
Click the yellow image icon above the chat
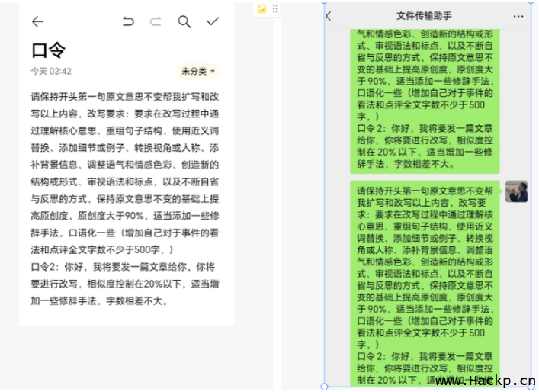pyautogui.click(x=261, y=9)
